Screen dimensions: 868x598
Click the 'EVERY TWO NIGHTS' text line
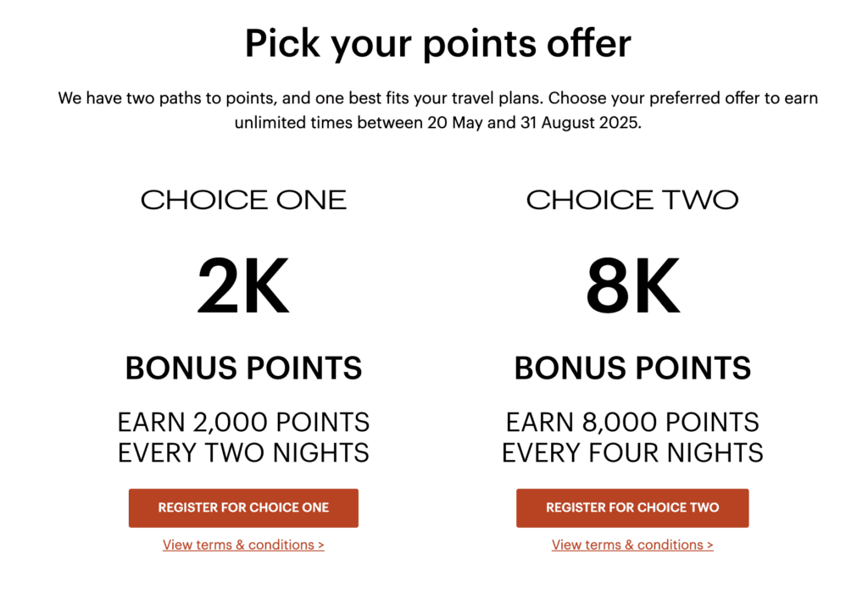click(x=243, y=453)
